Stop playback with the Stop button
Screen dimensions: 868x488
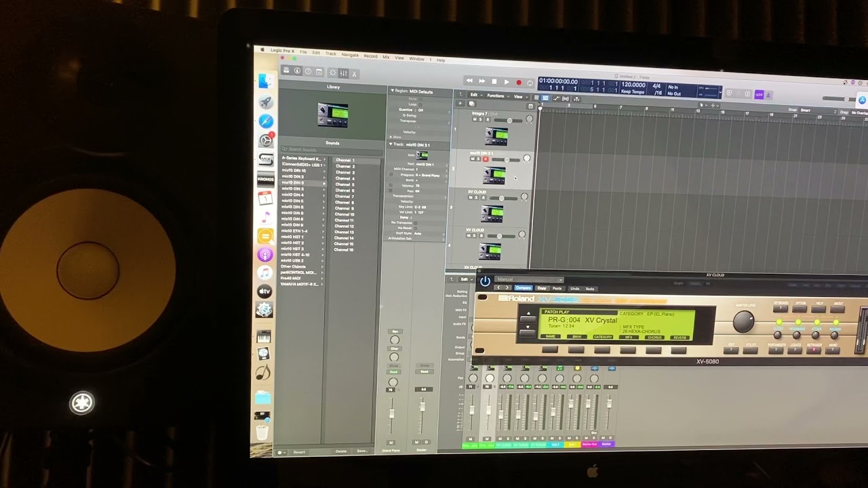tap(494, 81)
